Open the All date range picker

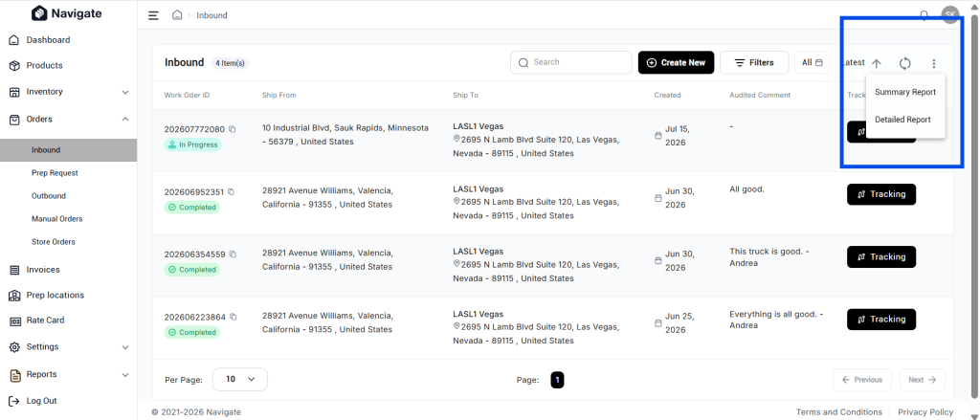(x=812, y=62)
